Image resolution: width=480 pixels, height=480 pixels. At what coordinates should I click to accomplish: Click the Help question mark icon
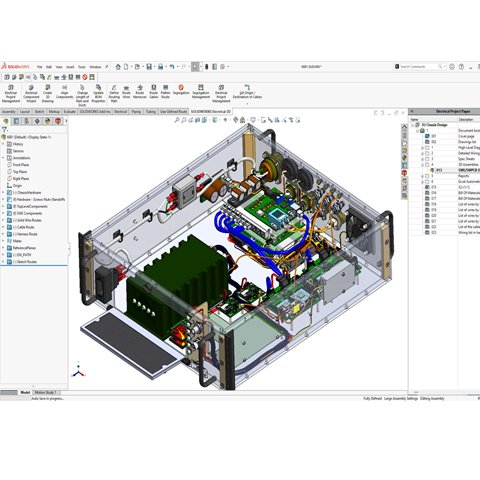[461, 67]
